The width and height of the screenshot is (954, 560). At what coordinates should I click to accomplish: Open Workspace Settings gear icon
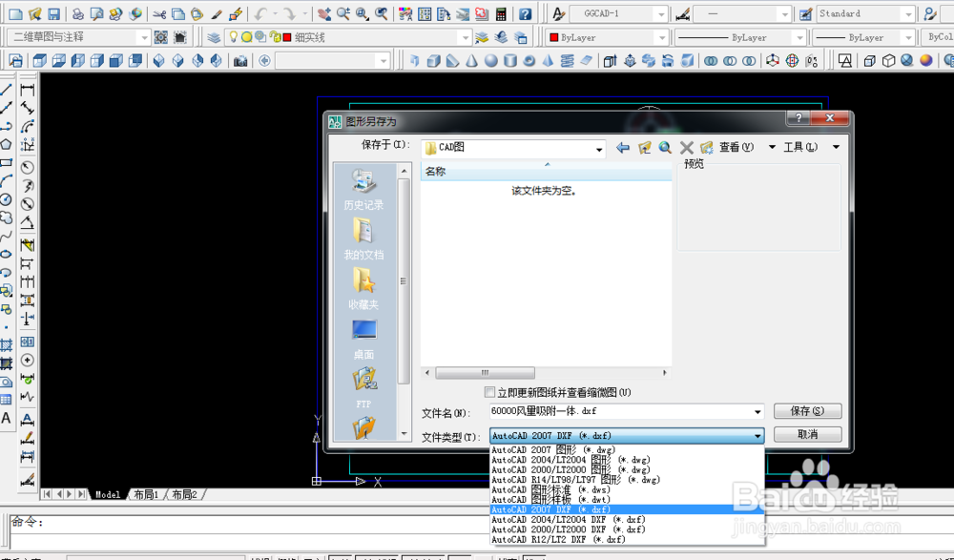click(160, 37)
